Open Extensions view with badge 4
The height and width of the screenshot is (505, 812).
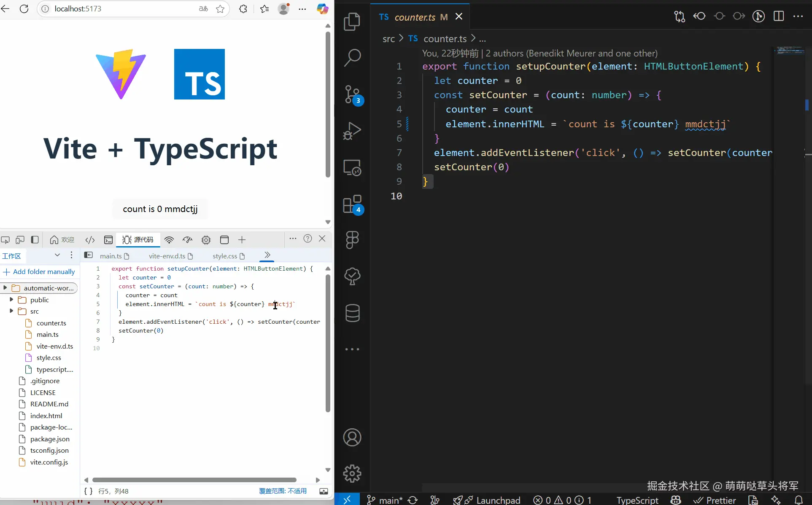(352, 204)
